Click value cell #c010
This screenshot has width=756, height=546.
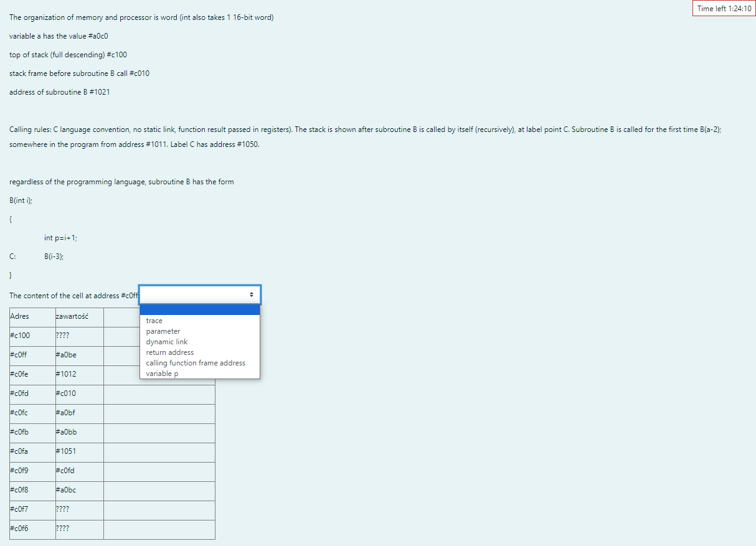(x=79, y=393)
